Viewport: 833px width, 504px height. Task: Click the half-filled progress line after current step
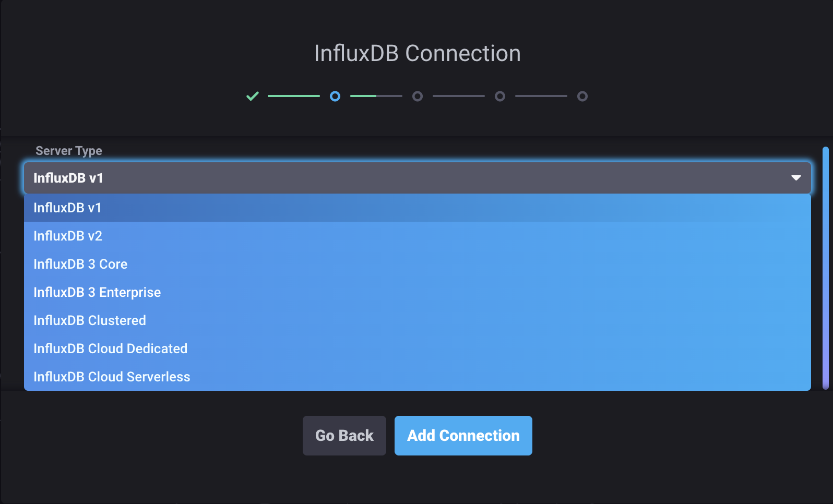(376, 96)
